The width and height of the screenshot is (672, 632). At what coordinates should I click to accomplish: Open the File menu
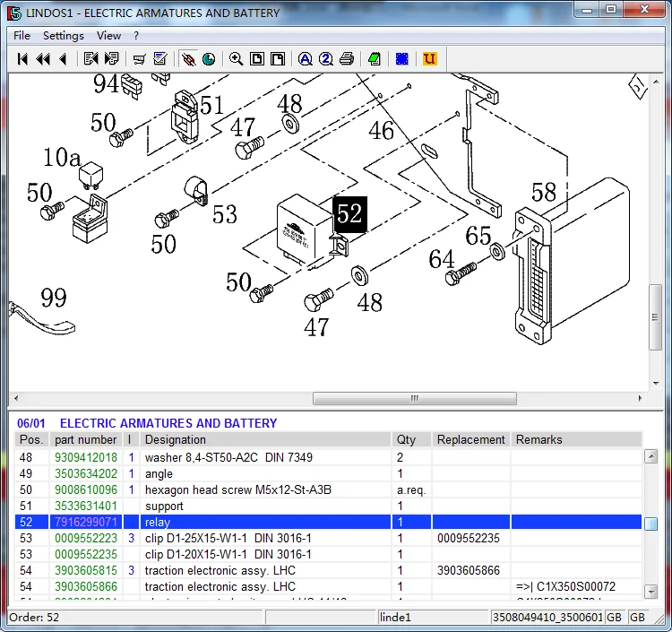(x=22, y=36)
